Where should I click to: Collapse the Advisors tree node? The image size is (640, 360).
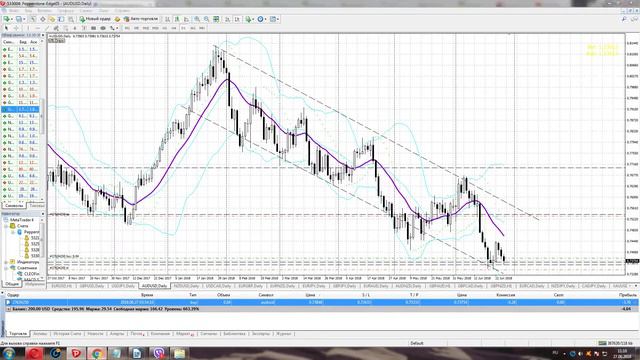pyautogui.click(x=6, y=268)
